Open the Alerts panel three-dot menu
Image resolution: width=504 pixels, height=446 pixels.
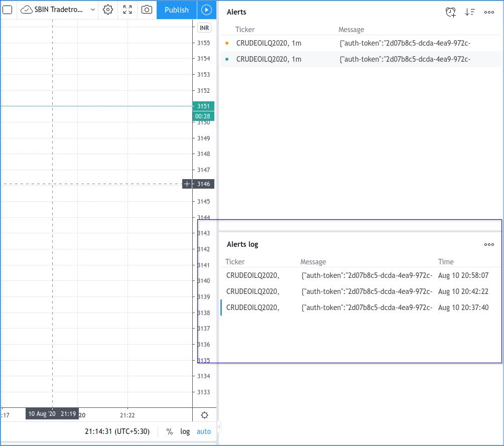(x=489, y=12)
